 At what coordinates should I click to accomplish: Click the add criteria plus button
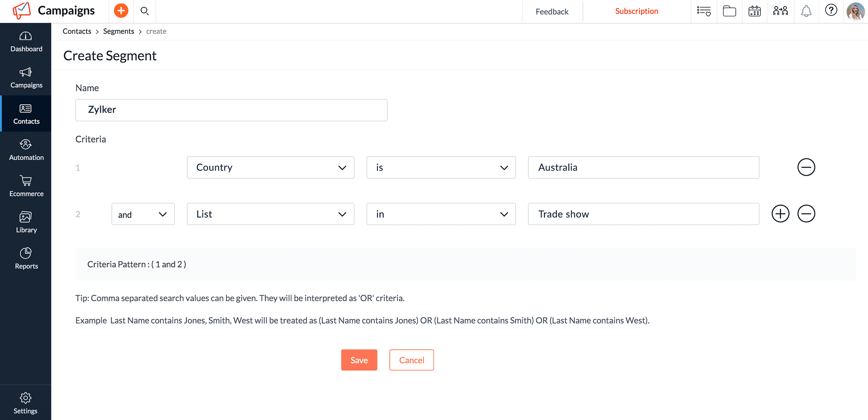(780, 213)
